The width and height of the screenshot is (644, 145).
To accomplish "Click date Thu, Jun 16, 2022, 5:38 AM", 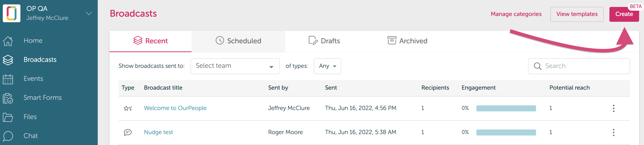I will (361, 132).
